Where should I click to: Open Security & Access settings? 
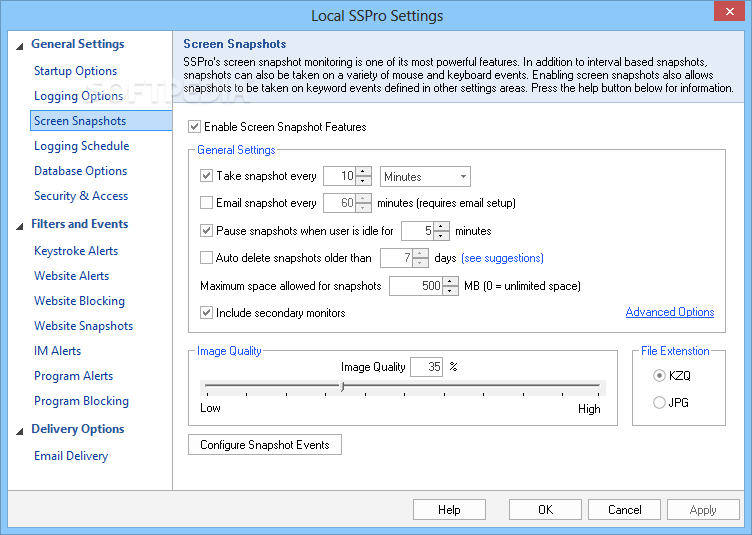tap(81, 196)
